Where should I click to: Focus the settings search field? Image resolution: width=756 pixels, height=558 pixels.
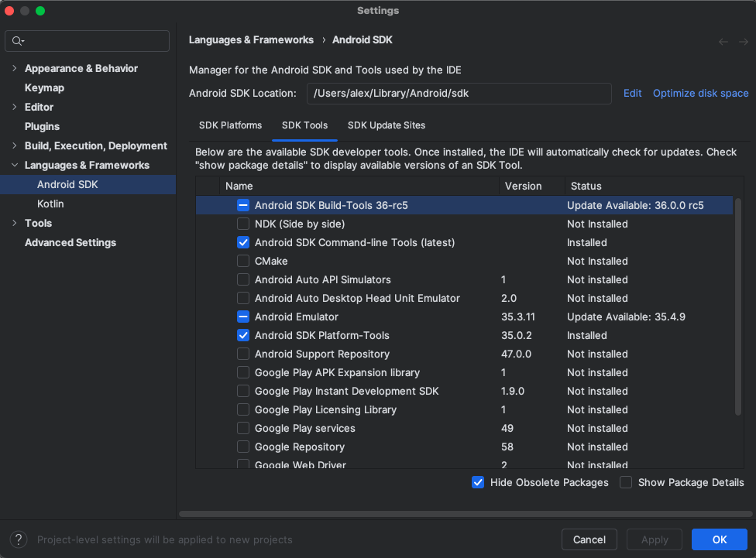[x=88, y=41]
